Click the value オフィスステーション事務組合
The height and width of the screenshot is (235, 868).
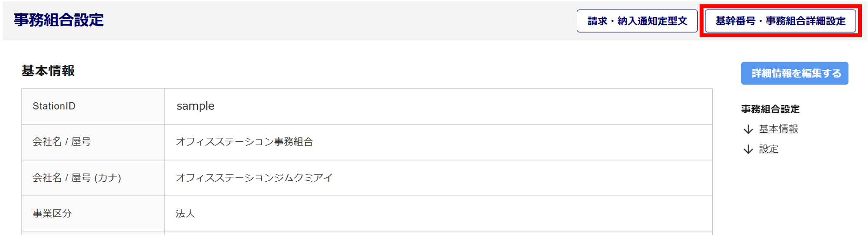pyautogui.click(x=244, y=142)
